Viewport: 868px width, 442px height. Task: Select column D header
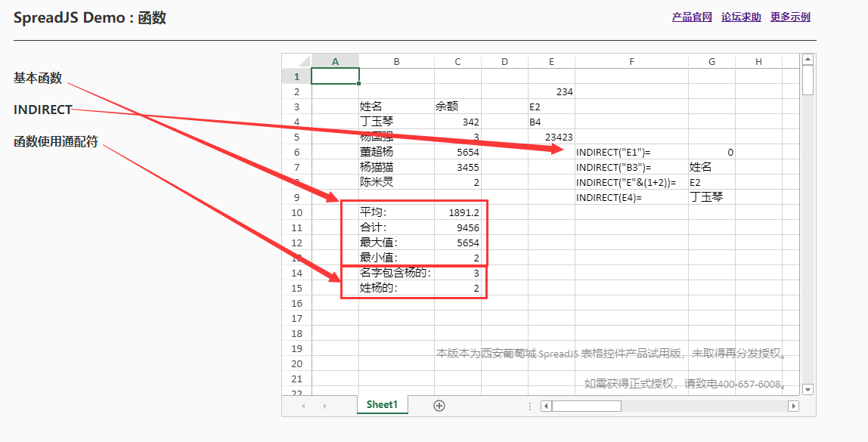(x=504, y=61)
